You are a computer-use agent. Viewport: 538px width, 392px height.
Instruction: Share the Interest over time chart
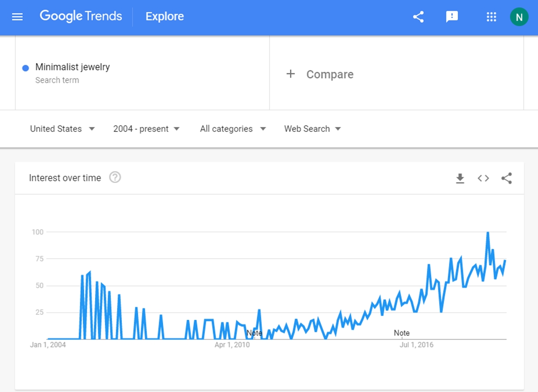[x=507, y=179]
